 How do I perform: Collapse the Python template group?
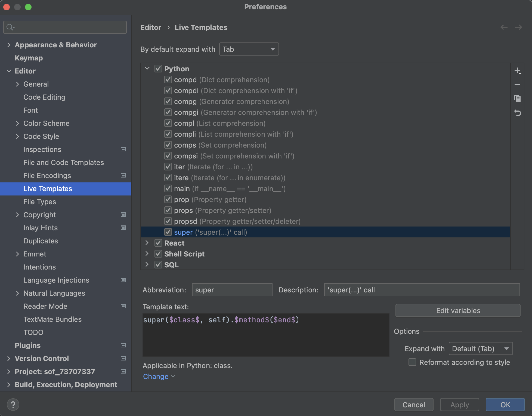(147, 69)
